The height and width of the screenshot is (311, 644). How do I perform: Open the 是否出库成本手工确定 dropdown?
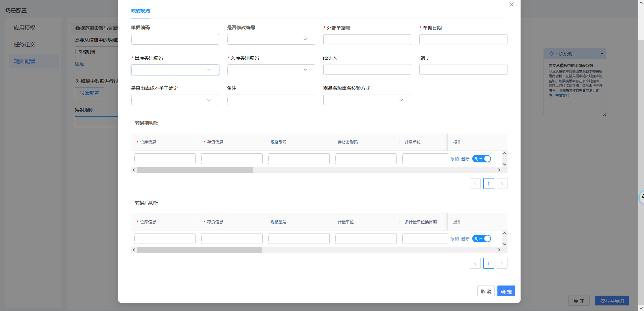coord(175,100)
